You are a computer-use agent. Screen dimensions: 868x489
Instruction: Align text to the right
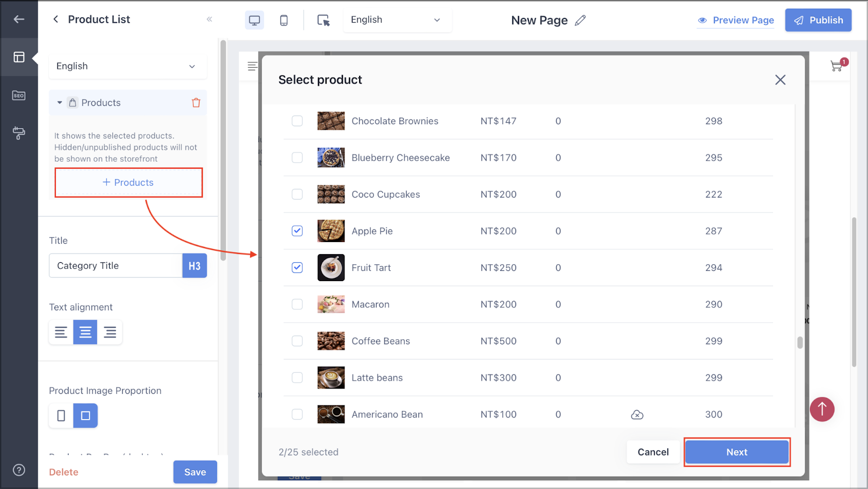tap(110, 332)
